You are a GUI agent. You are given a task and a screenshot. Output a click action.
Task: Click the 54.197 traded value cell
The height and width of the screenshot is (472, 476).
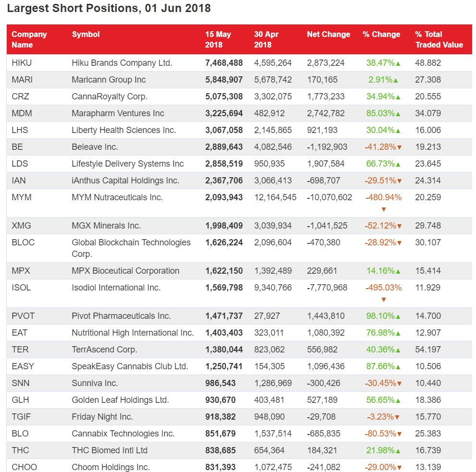pyautogui.click(x=428, y=350)
